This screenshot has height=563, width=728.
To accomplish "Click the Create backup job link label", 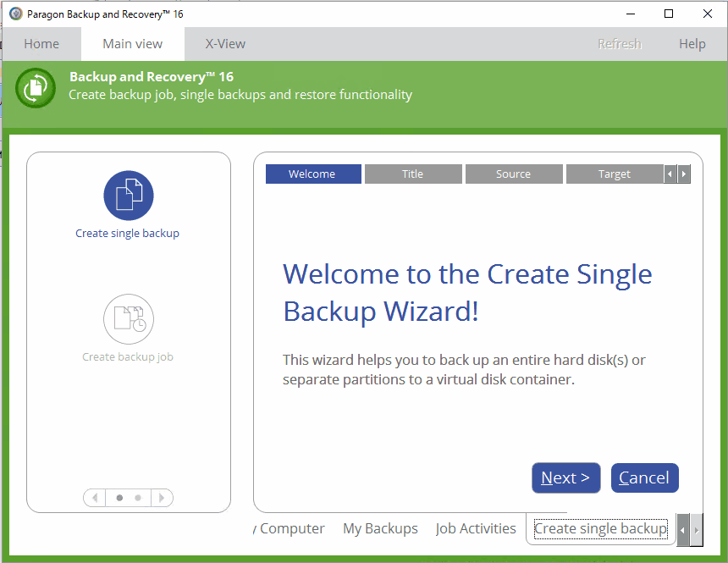I will click(128, 356).
